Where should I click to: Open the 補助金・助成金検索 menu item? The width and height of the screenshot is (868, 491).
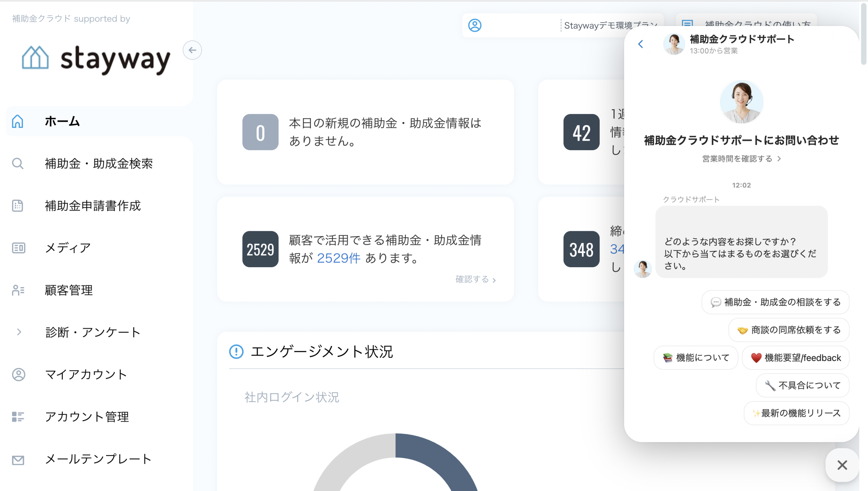tap(99, 163)
